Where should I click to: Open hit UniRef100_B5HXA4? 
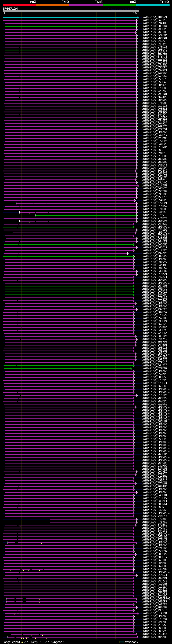(154, 637)
